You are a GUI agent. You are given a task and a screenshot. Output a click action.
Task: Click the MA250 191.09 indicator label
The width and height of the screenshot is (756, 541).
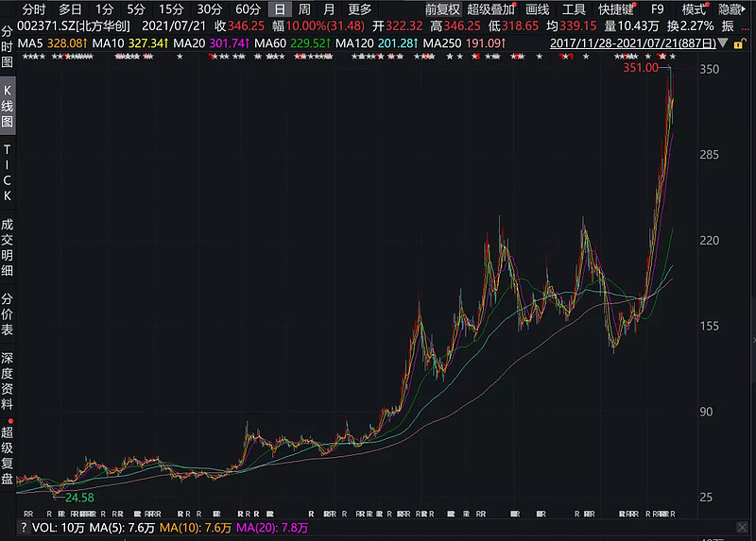(464, 43)
